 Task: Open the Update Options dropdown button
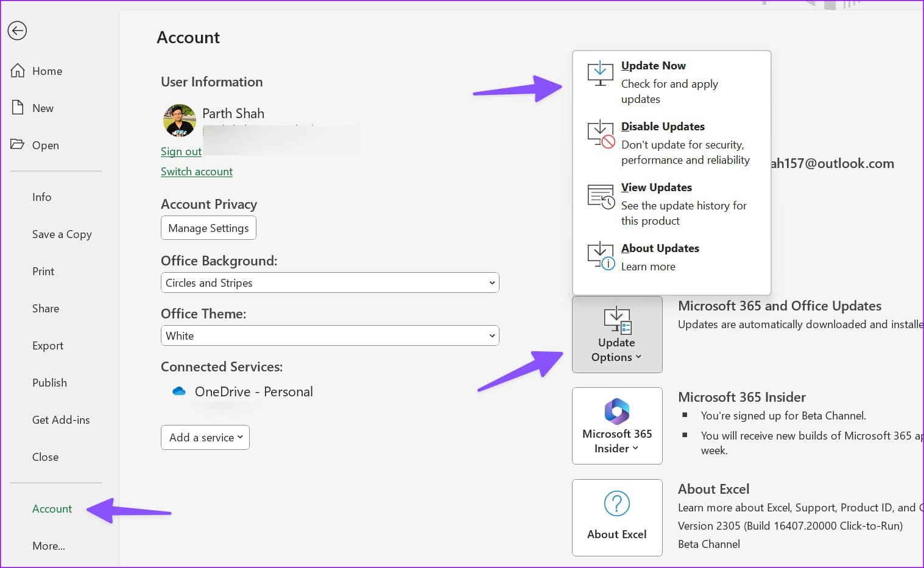pyautogui.click(x=617, y=334)
